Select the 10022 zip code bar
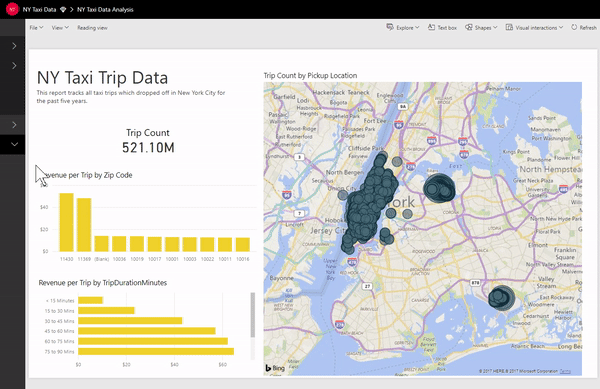600x389 pixels. click(207, 244)
